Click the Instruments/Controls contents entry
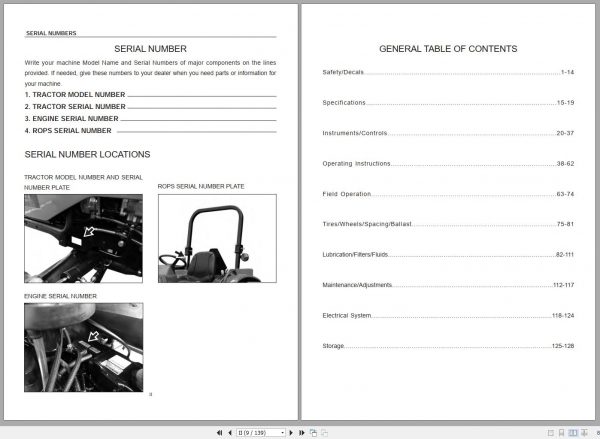 click(448, 133)
